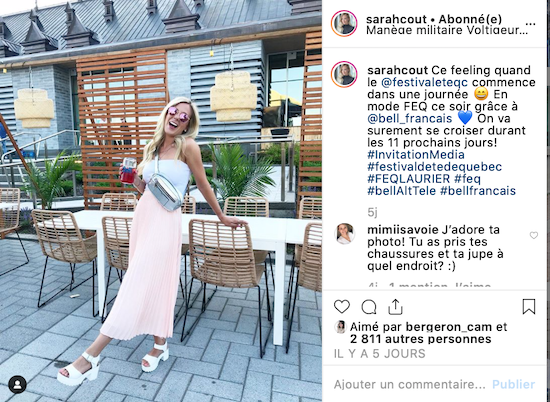This screenshot has height=402, width=550.
Task: Open the @bell_francais mention link
Action: [x=410, y=118]
